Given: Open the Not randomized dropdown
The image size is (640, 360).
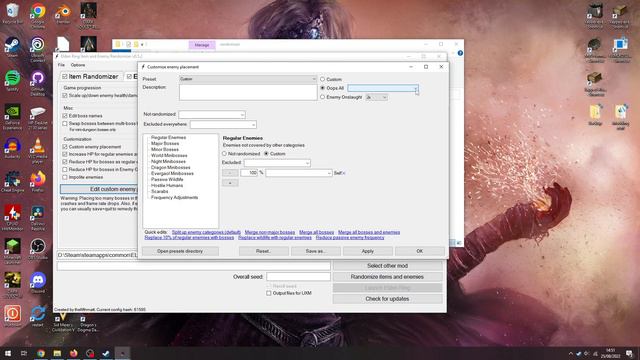Looking at the screenshot, I should 212,115.
